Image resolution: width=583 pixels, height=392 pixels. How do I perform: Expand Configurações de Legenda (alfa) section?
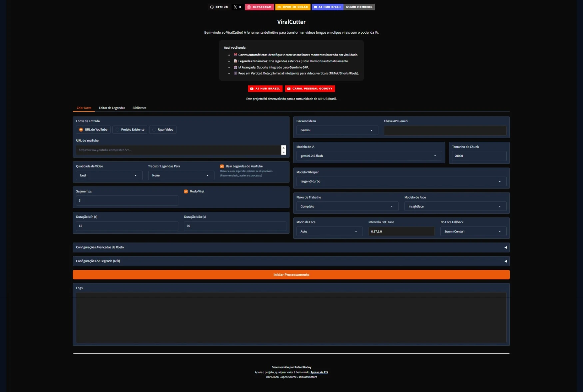tap(291, 261)
